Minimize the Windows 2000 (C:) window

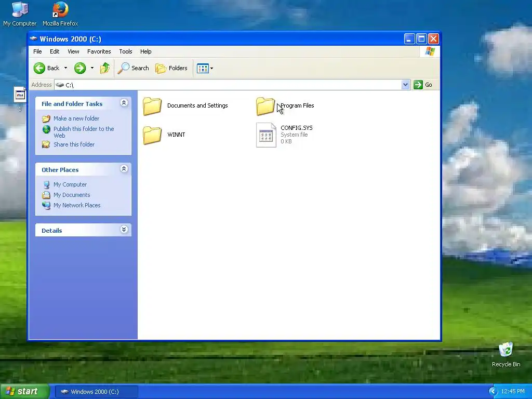409,39
